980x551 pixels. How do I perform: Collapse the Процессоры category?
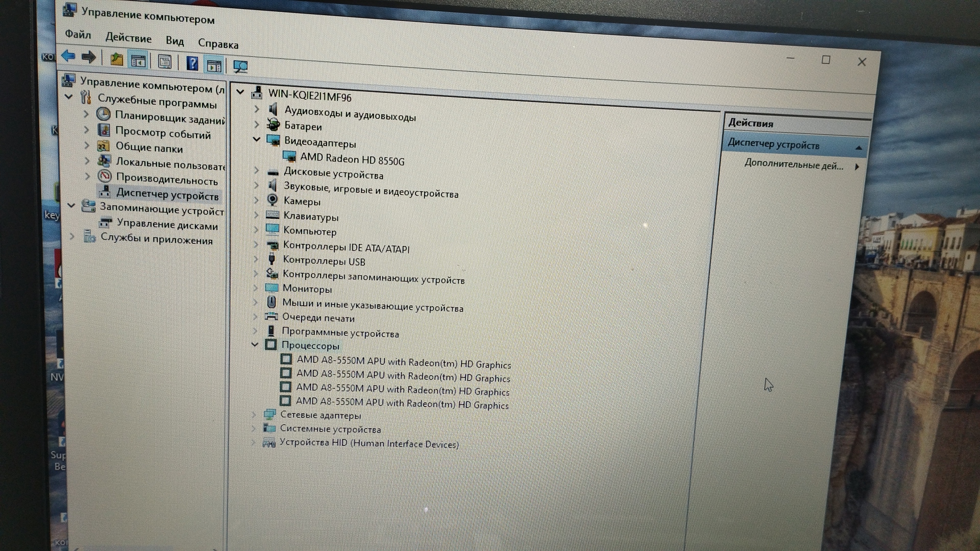click(x=255, y=344)
